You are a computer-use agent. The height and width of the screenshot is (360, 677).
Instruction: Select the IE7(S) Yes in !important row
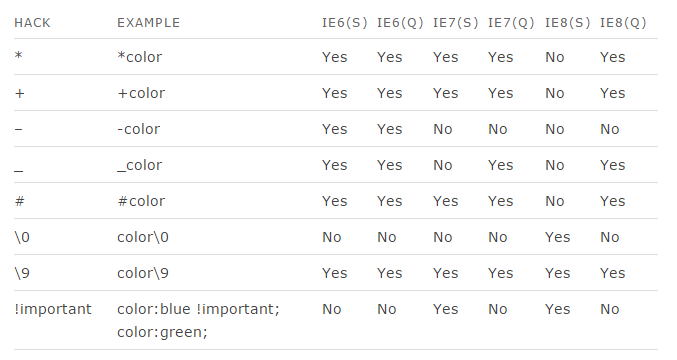446,309
